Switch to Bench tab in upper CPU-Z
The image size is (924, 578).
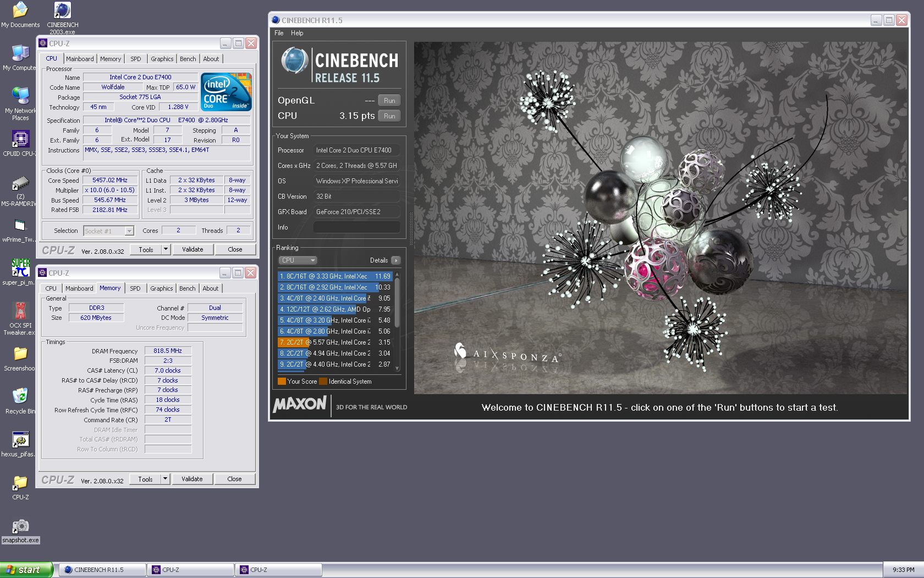tap(188, 59)
